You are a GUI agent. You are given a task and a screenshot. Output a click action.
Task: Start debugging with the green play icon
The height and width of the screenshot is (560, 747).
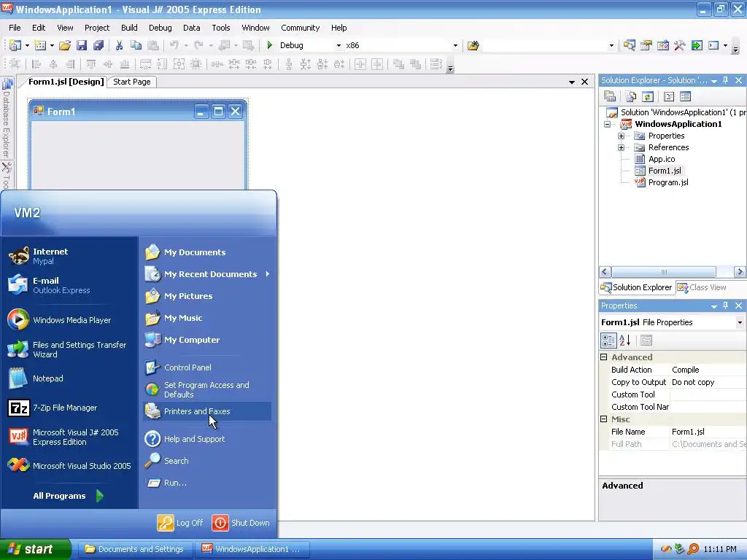(270, 45)
